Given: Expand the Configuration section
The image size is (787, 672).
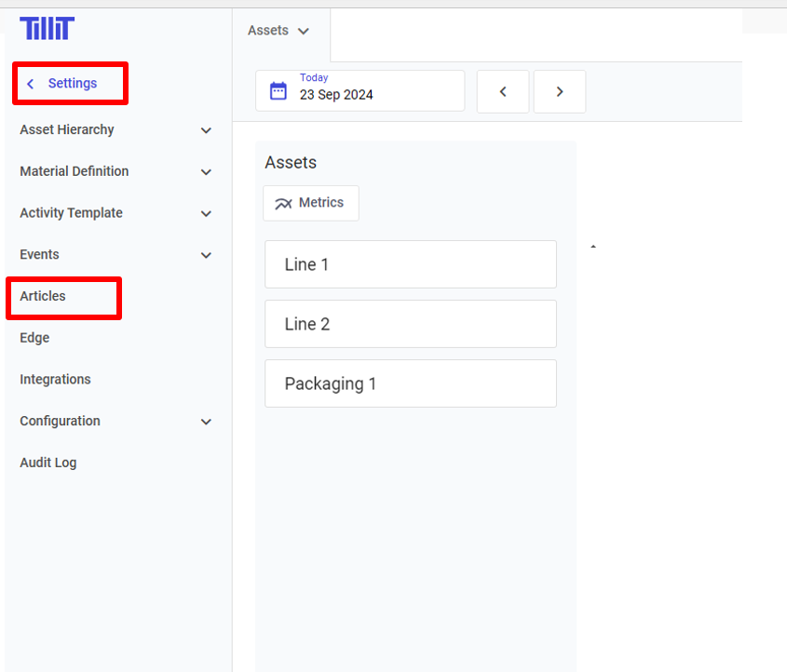Looking at the screenshot, I should (207, 422).
